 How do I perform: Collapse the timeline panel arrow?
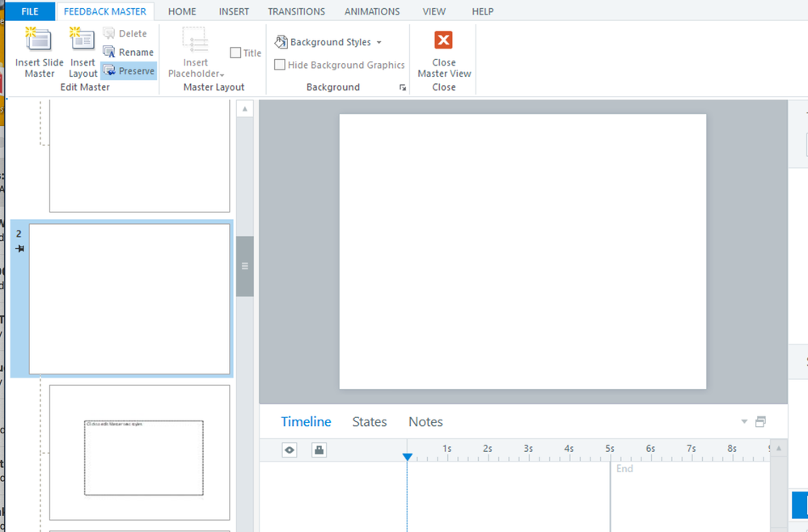click(x=744, y=422)
